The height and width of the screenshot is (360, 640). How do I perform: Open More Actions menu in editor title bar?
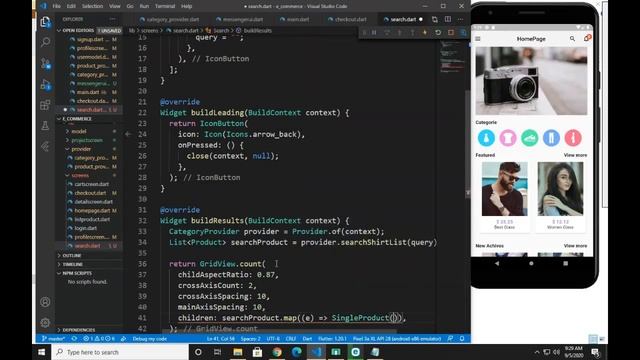[x=460, y=19]
